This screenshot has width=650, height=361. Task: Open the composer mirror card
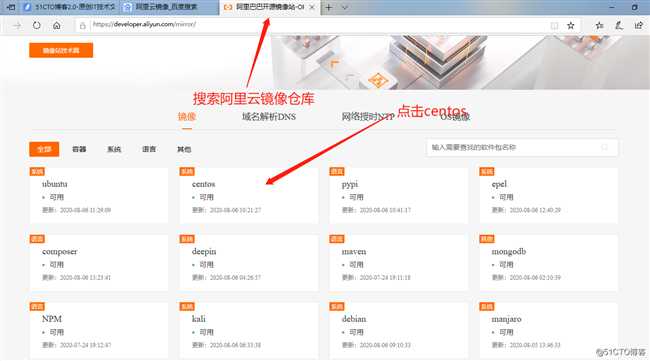[99, 263]
